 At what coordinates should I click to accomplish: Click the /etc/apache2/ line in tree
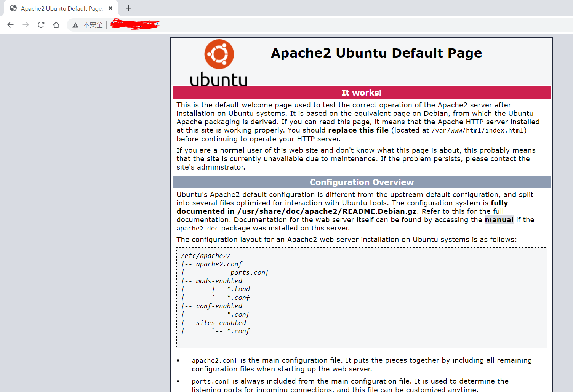tap(206, 256)
